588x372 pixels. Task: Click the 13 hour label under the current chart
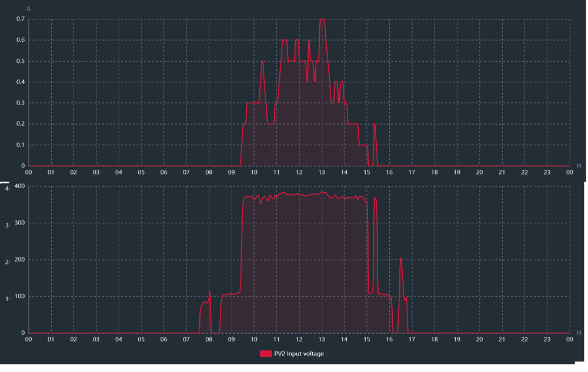pyautogui.click(x=322, y=172)
